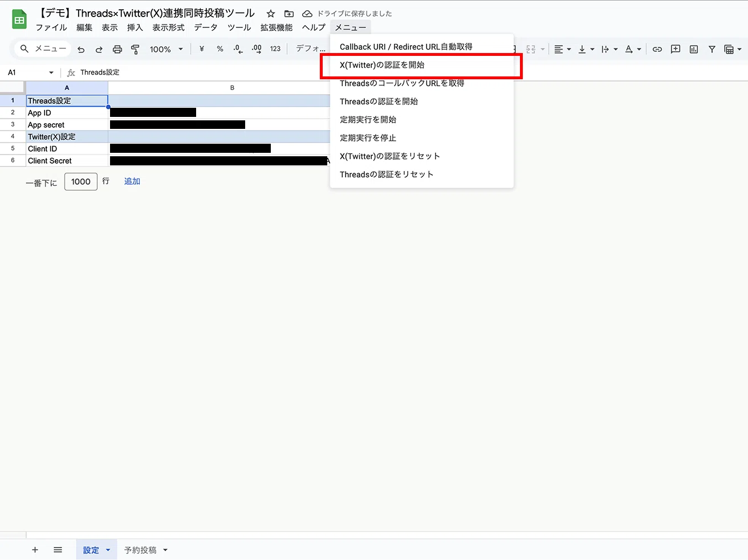Switch to the 設定 sheet tab

(x=96, y=550)
